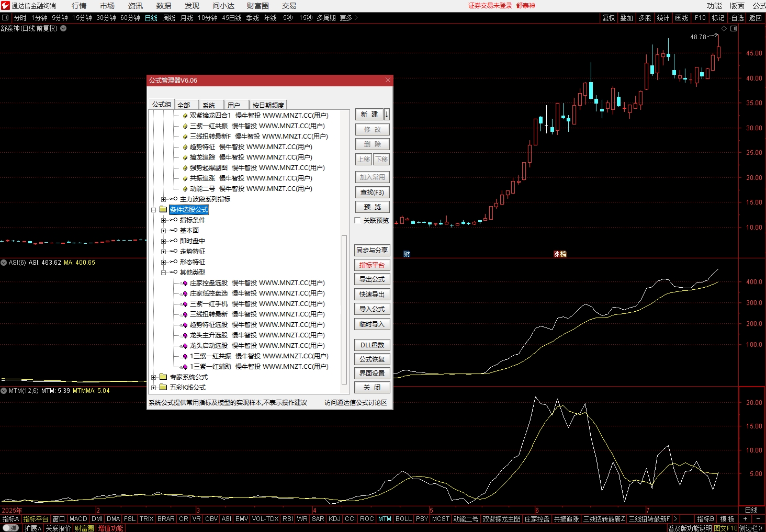
Task: Click the 复权 toolbar item
Action: [x=609, y=18]
